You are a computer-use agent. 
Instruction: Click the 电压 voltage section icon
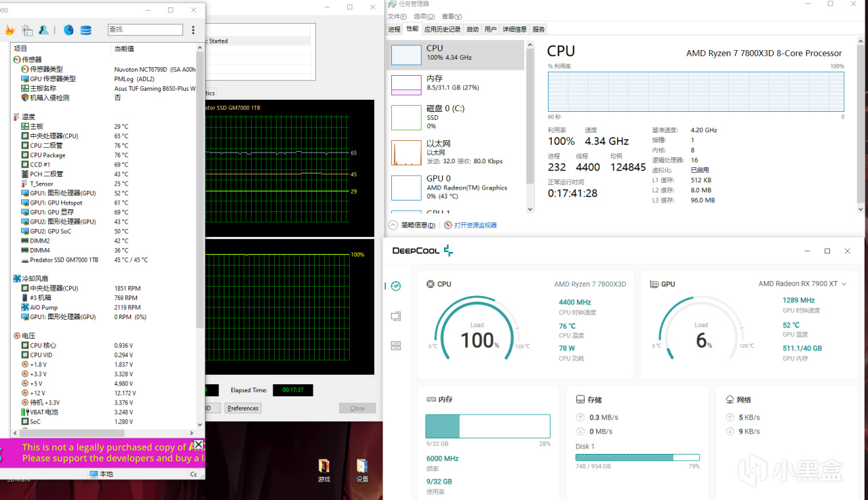click(x=17, y=336)
